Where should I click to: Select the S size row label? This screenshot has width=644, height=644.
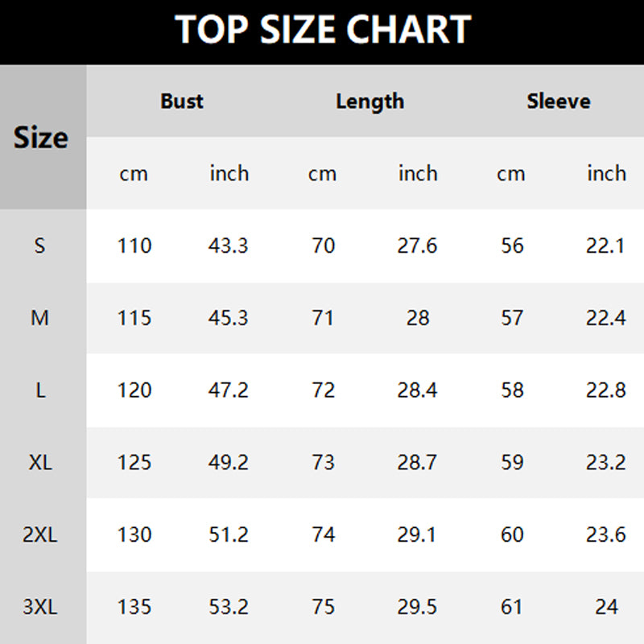coord(40,246)
